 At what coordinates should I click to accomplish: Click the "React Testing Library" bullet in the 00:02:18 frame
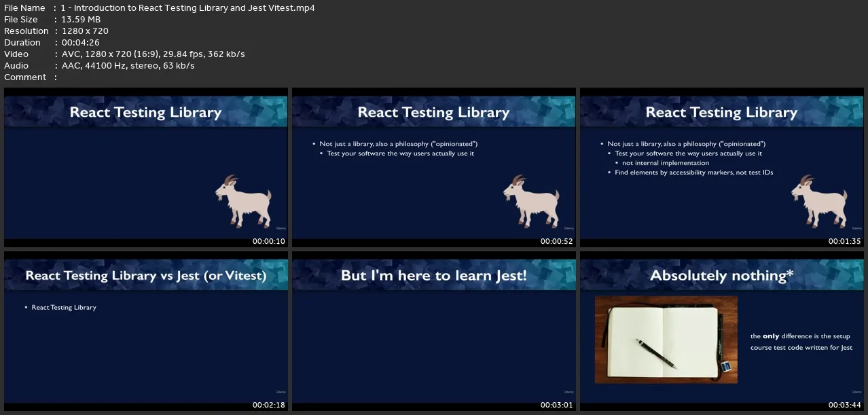pos(64,308)
